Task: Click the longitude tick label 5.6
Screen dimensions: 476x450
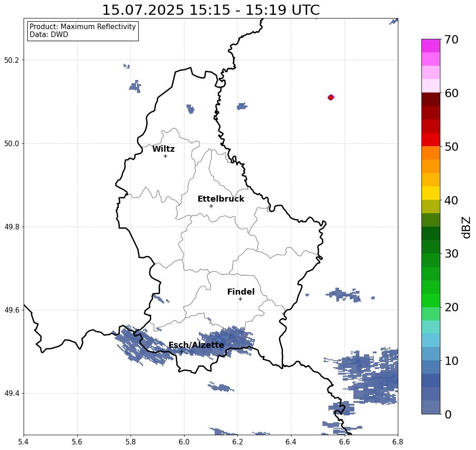Action: click(x=77, y=442)
